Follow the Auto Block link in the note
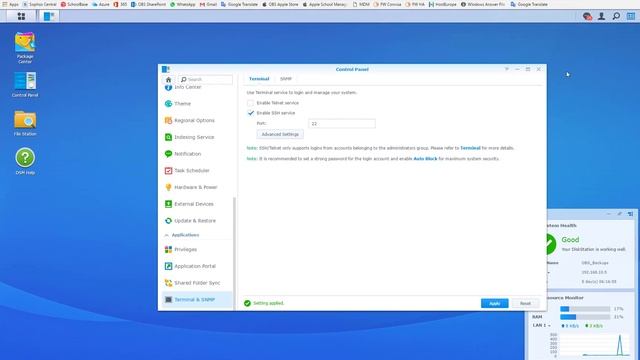 click(425, 159)
